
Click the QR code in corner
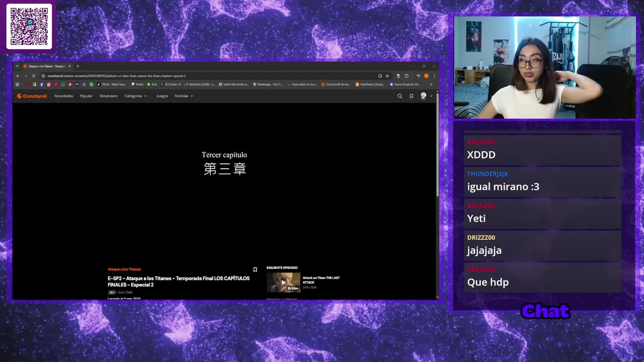click(x=29, y=26)
